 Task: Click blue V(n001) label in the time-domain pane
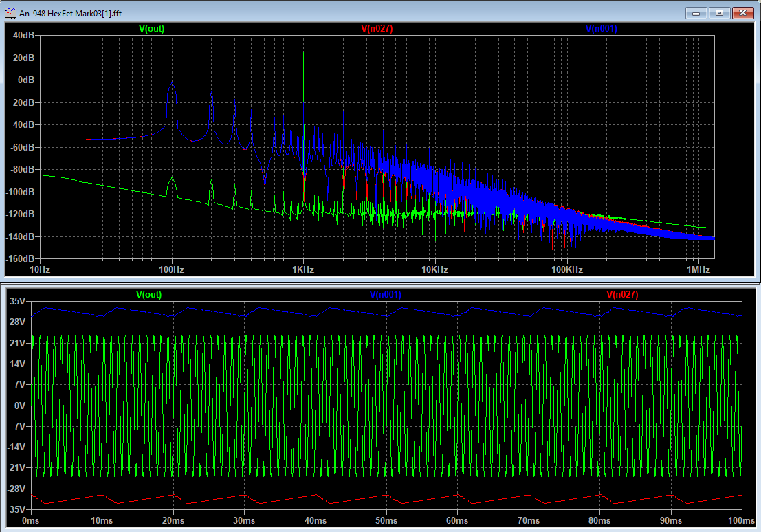coord(385,294)
